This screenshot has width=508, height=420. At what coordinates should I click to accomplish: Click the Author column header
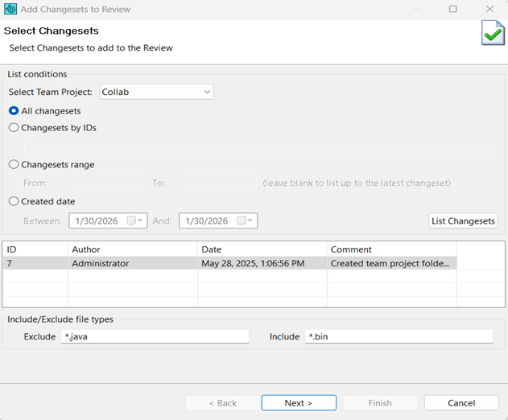click(133, 249)
